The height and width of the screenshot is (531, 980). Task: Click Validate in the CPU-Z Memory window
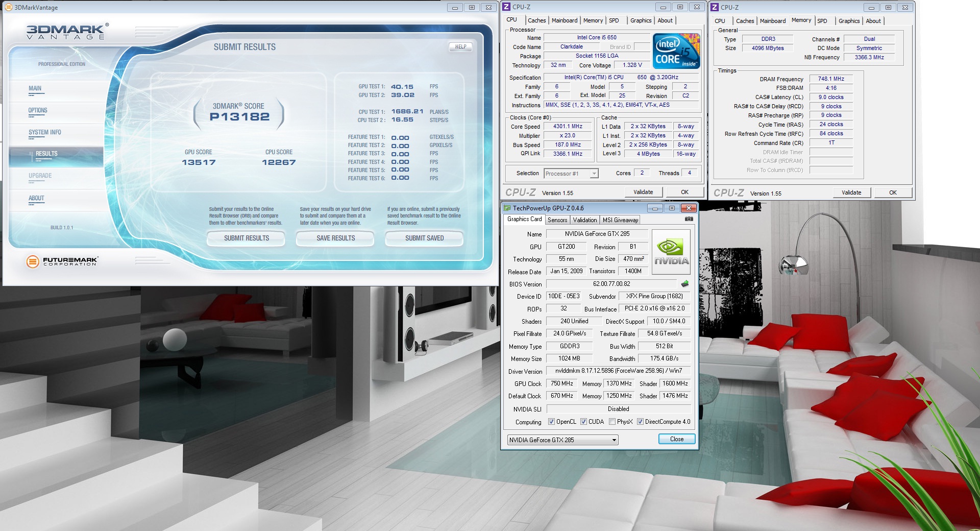tap(851, 192)
